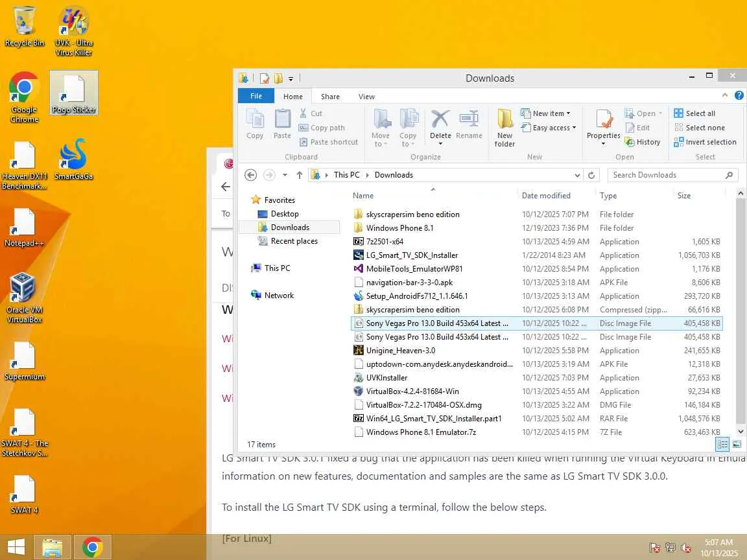Image resolution: width=747 pixels, height=560 pixels.
Task: Refresh the Downloads folder view
Action: pos(591,175)
